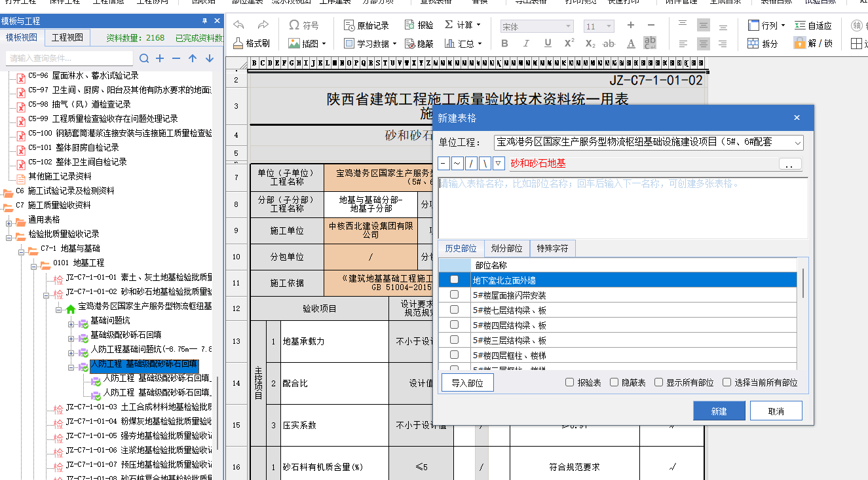The width and height of the screenshot is (868, 480).
Task: Select tree item C5-98 抽气(风)道检查记录
Action: [x=79, y=104]
